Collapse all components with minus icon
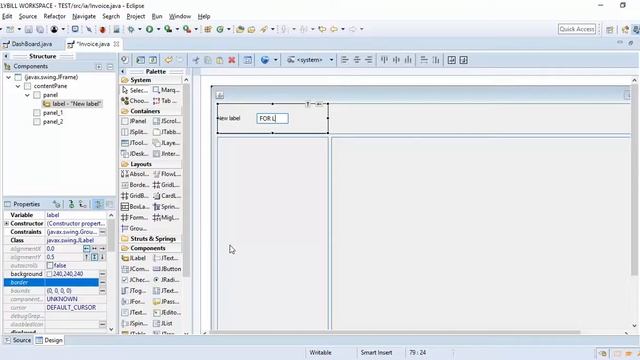The image size is (640, 360). tap(110, 67)
